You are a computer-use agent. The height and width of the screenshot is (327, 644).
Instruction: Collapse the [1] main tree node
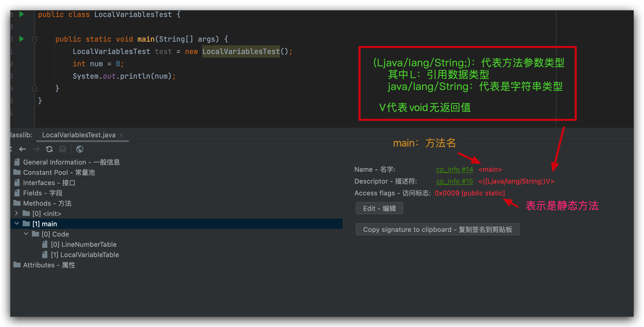[17, 224]
